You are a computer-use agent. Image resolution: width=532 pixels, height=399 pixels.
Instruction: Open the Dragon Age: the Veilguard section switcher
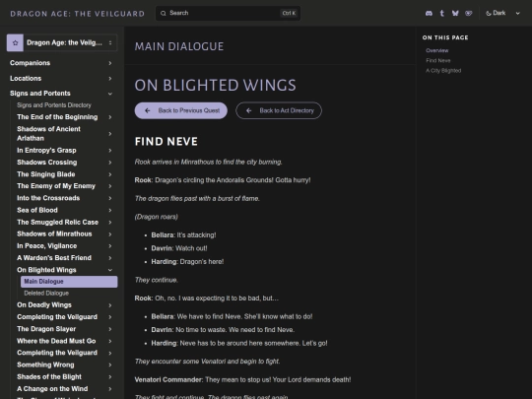62,42
